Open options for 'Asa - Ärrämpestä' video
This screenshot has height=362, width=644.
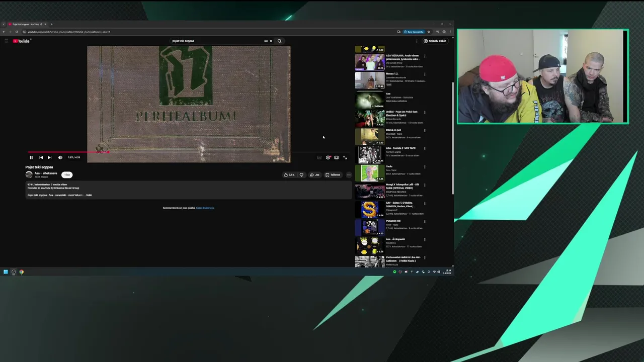(425, 239)
